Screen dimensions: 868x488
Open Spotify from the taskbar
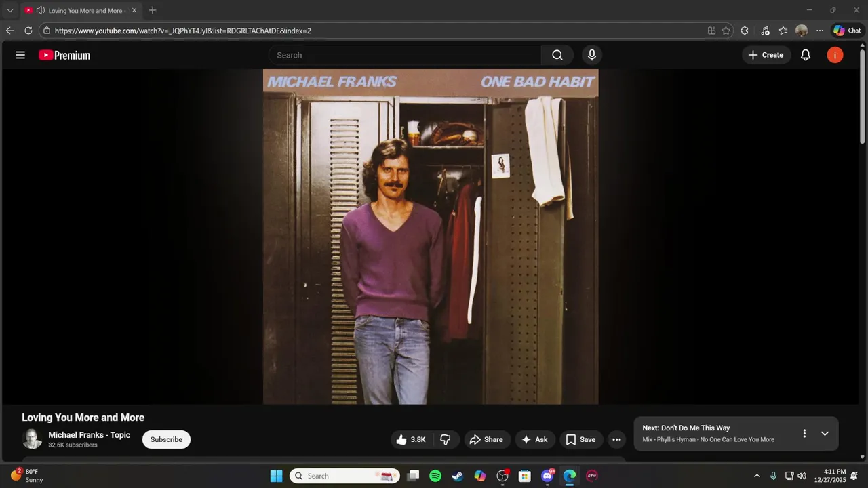pos(435,476)
